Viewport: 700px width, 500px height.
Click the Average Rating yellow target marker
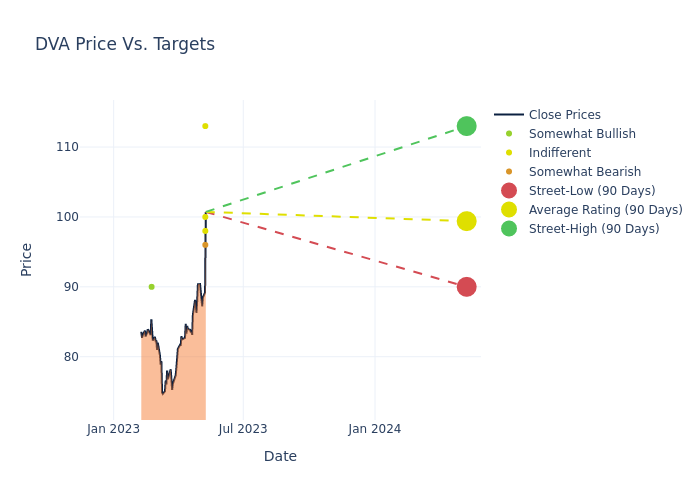click(x=466, y=221)
